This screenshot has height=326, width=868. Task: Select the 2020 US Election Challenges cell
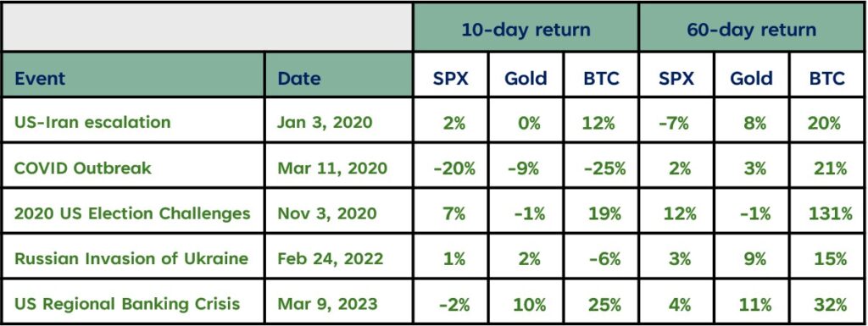coord(133,212)
